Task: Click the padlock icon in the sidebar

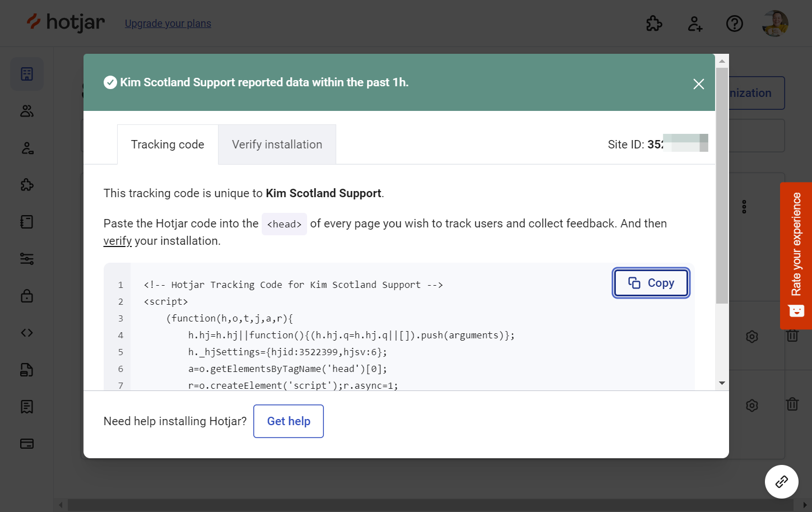Action: point(27,296)
